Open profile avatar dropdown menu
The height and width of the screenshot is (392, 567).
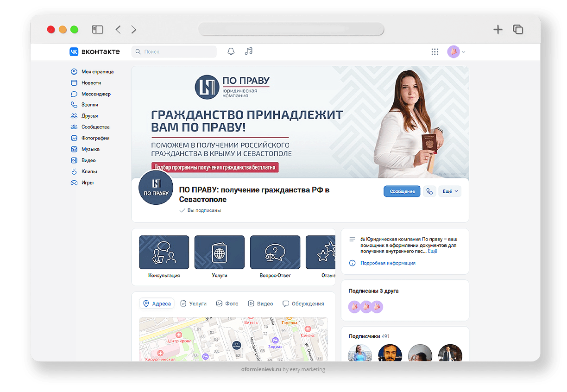(x=456, y=52)
